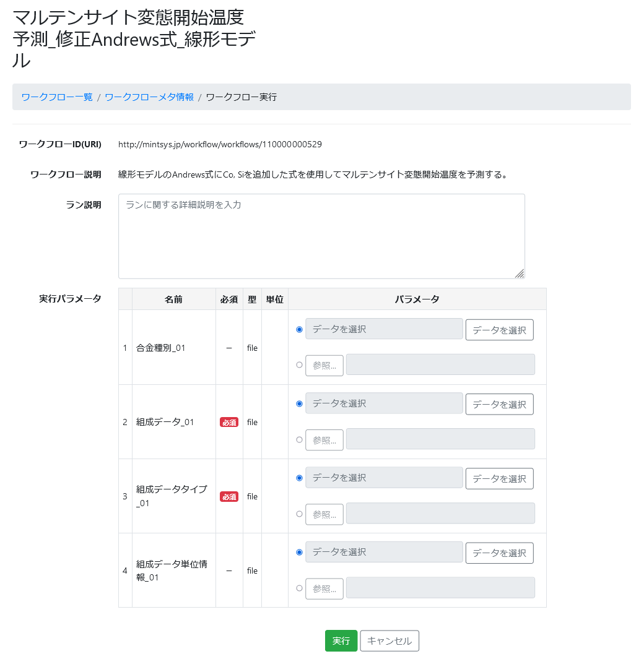Click the データを選択 button for 合金種別_01
This screenshot has height=659, width=644.
tap(499, 330)
